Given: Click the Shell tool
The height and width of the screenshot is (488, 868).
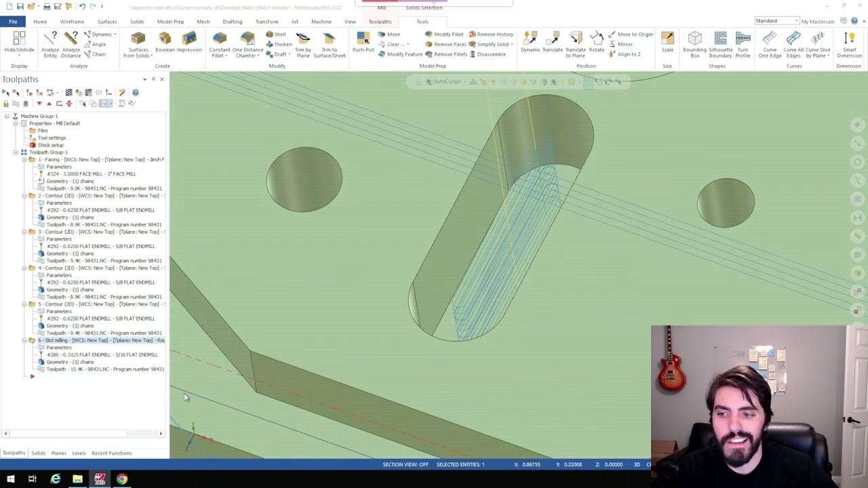Looking at the screenshot, I should 275,34.
